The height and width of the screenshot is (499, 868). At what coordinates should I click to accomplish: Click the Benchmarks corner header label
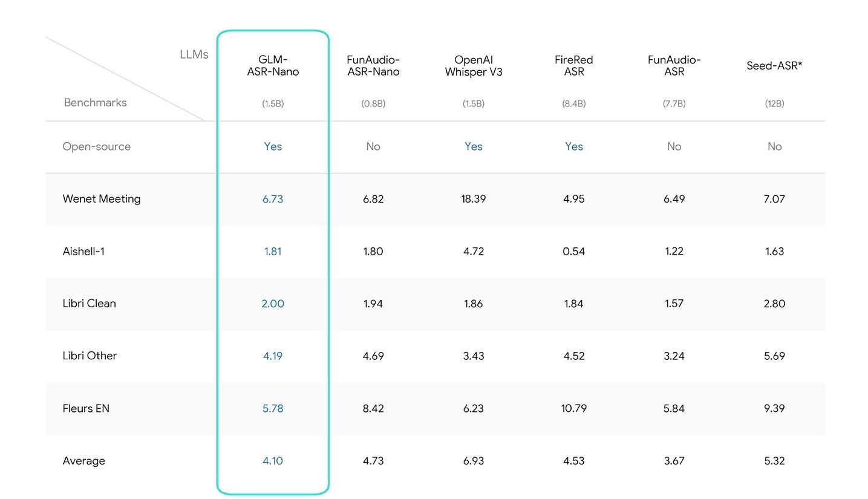[x=95, y=103]
